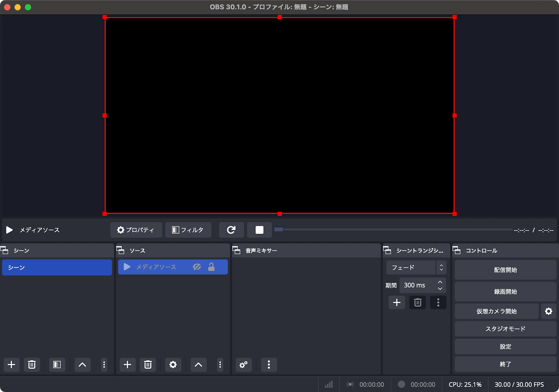Move source up with the arrow icon
This screenshot has width=559, height=392.
tap(198, 365)
